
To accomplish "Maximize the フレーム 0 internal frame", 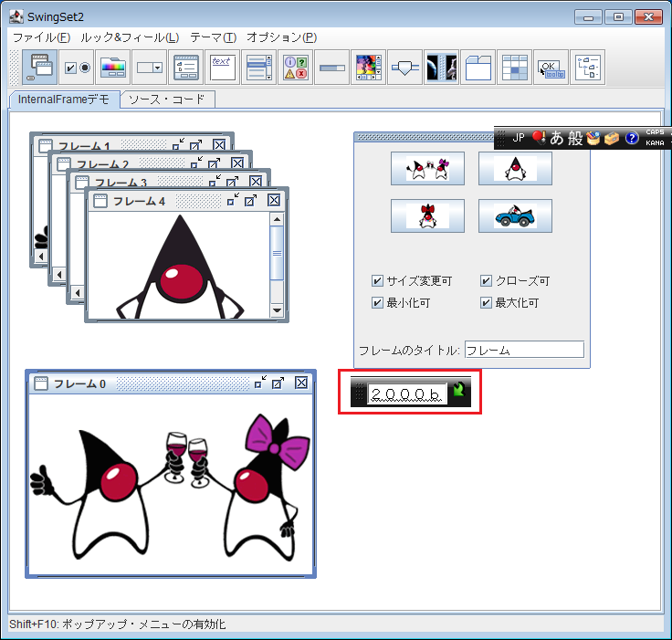I will [x=278, y=384].
